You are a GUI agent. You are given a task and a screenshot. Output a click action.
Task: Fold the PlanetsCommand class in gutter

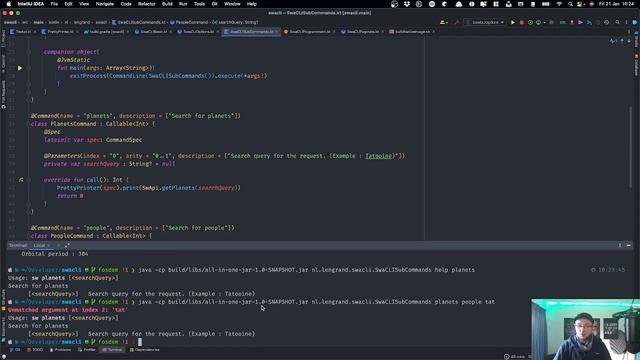(x=29, y=124)
